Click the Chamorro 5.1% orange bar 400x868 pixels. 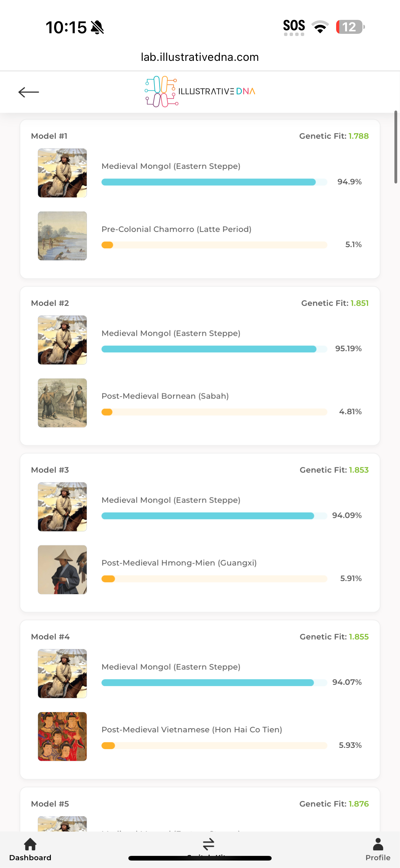[107, 245]
